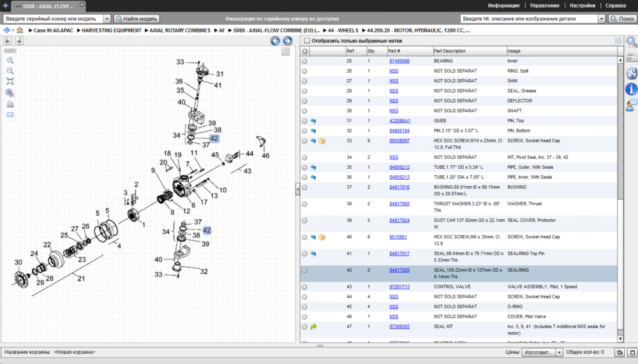The height and width of the screenshot is (364, 638).
Task: Click the zoom out magnifier icon
Action: (10, 71)
